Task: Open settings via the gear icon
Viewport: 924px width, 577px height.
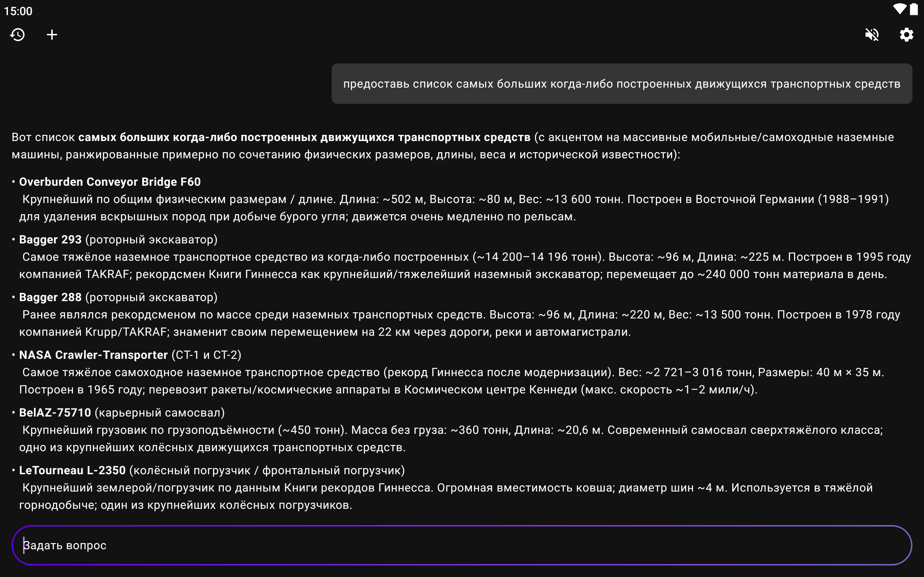Action: coord(906,35)
